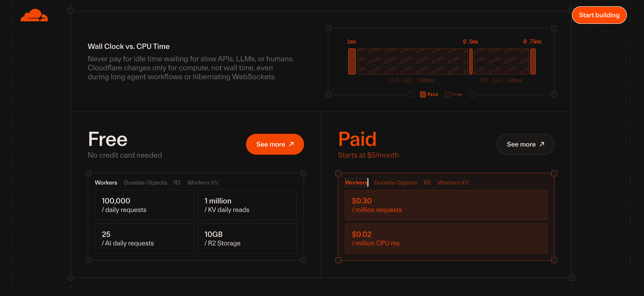Open R2 tab under Paid plan
The width and height of the screenshot is (644, 296).
pos(427,182)
